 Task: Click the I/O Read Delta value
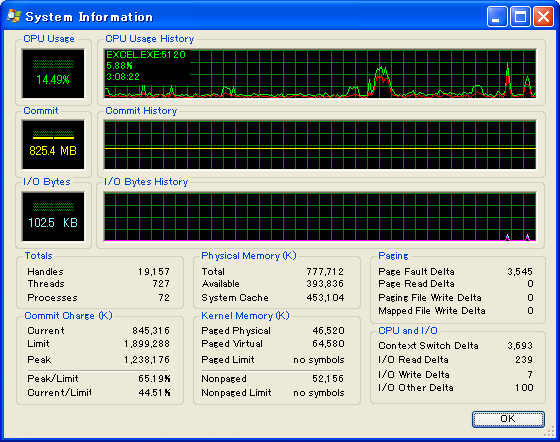524,360
